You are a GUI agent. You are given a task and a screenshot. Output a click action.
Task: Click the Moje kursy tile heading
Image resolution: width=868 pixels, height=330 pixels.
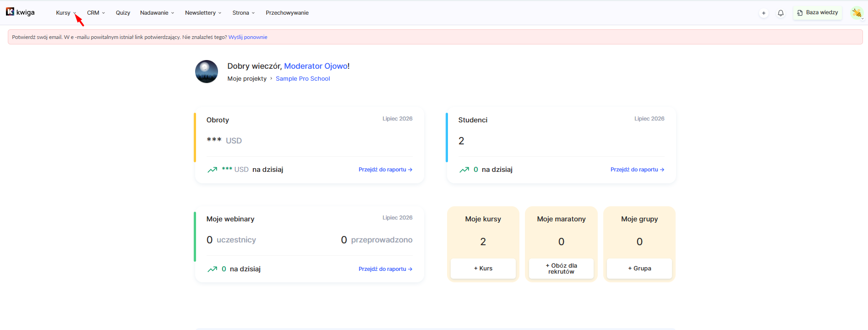[483, 219]
